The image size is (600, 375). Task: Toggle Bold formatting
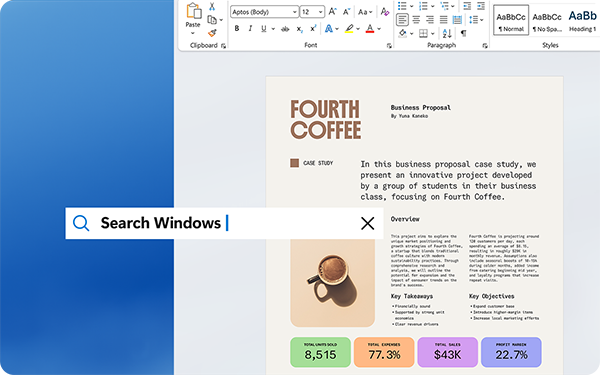tap(237, 29)
